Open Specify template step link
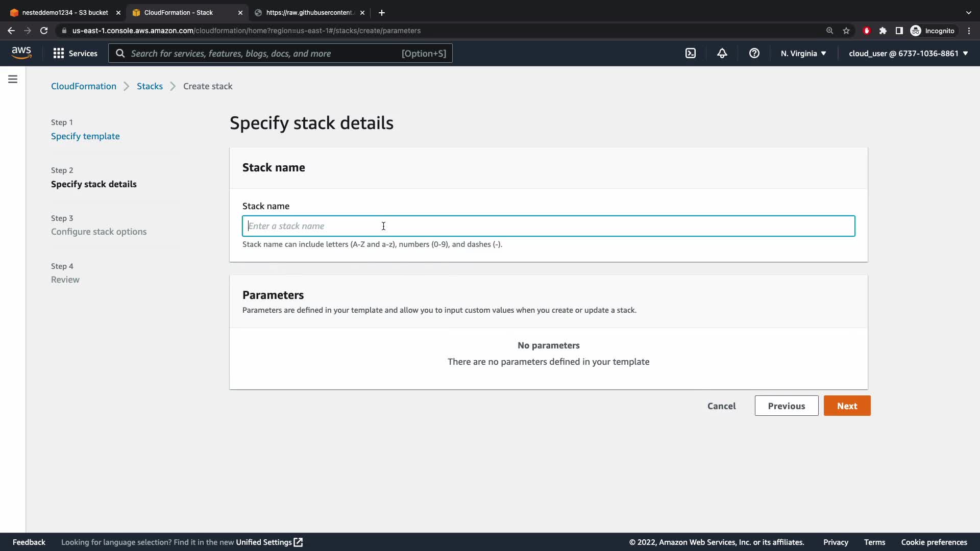Image resolution: width=980 pixels, height=551 pixels. [x=85, y=136]
